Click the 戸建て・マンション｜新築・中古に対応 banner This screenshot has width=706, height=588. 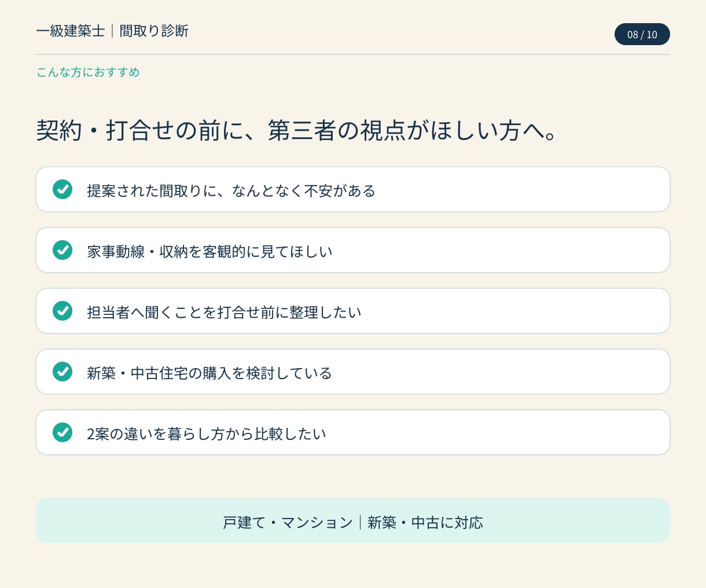point(353,520)
